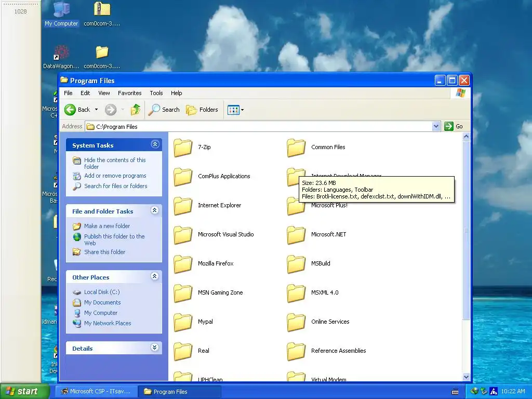Open the View menu
Image resolution: width=532 pixels, height=399 pixels.
[x=104, y=93]
